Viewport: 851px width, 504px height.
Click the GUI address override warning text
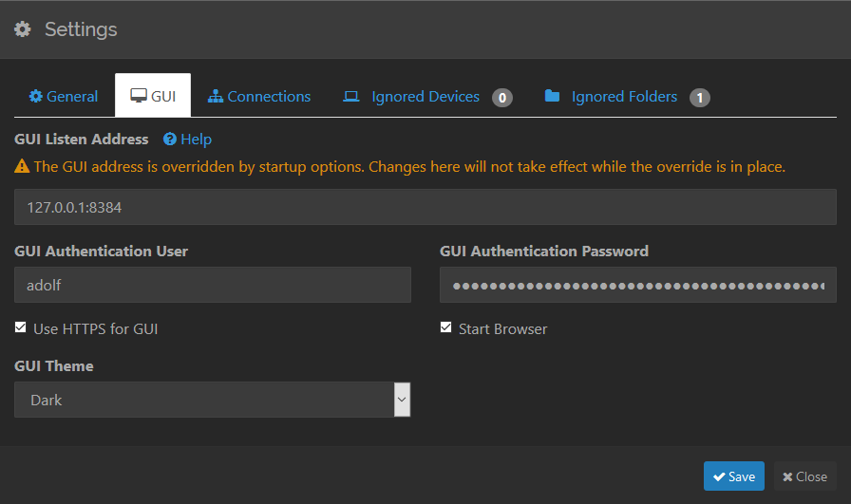click(409, 166)
